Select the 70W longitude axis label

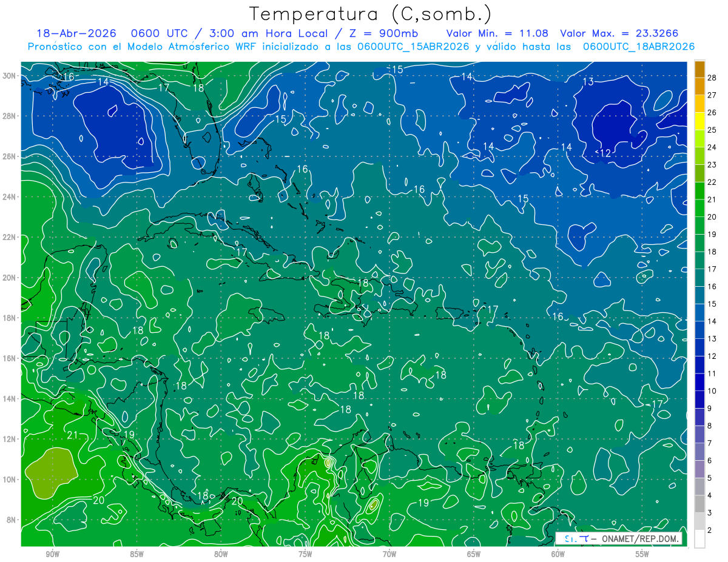coord(389,554)
